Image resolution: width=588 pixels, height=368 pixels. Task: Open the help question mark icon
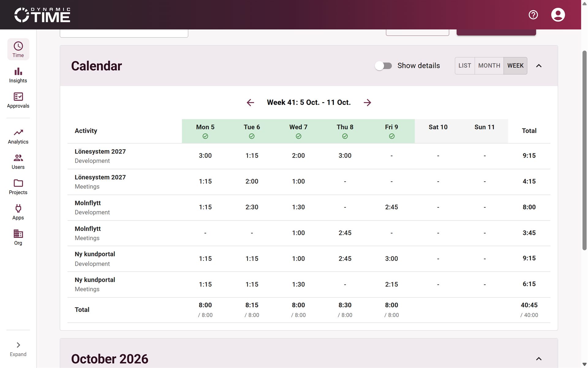tap(533, 15)
